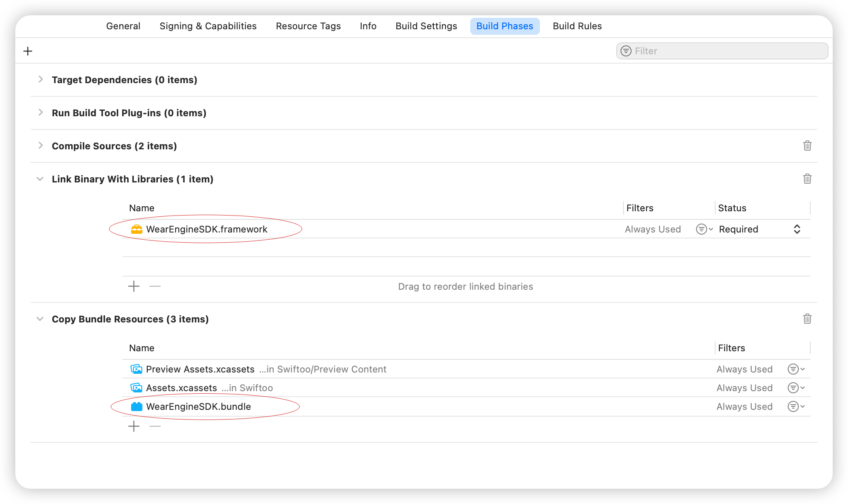Change the Required status popup for WearEngineSDK.framework

(x=760, y=229)
